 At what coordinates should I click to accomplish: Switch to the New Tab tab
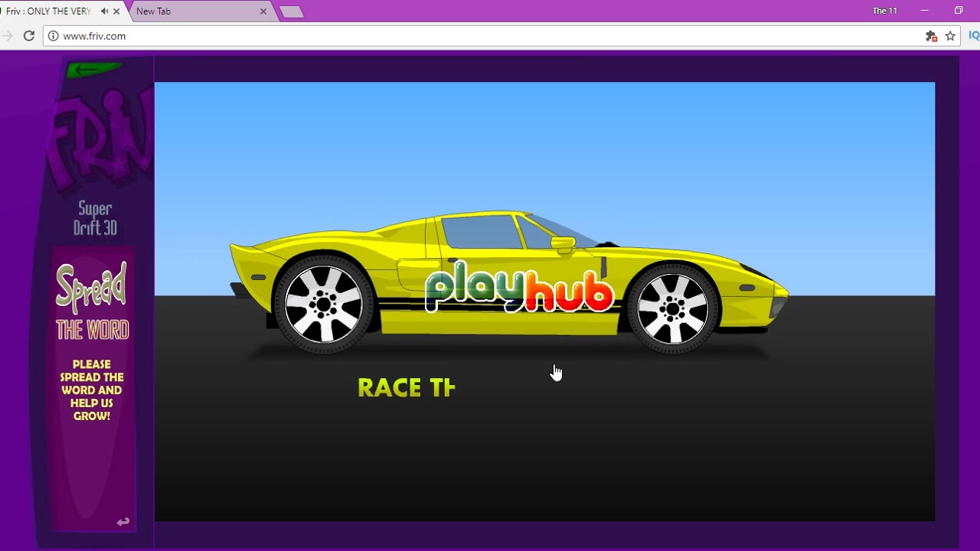199,11
